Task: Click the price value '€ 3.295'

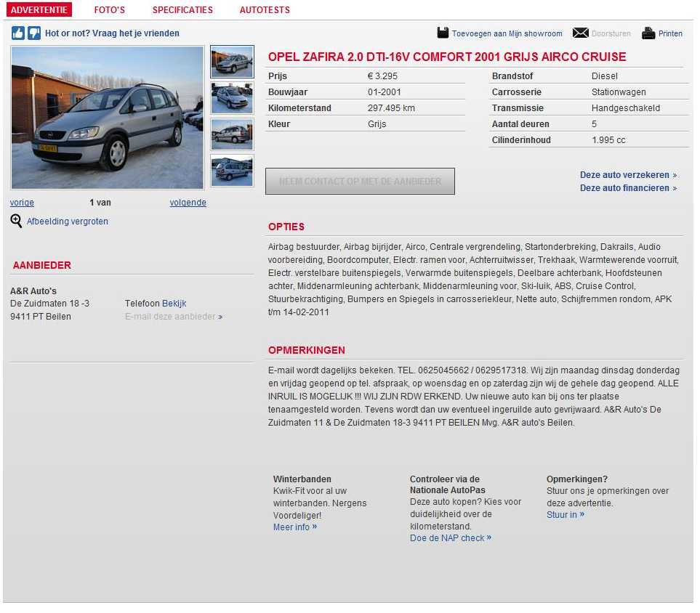Action: click(382, 76)
